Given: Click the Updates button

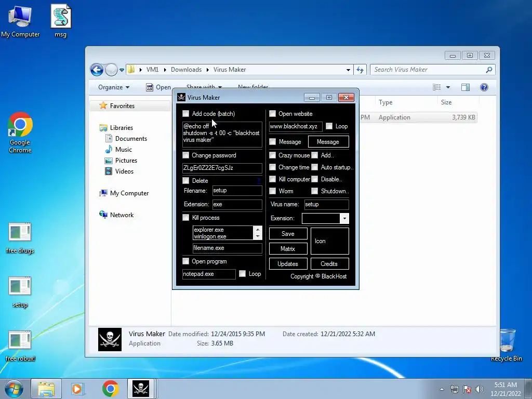Looking at the screenshot, I should (x=288, y=263).
